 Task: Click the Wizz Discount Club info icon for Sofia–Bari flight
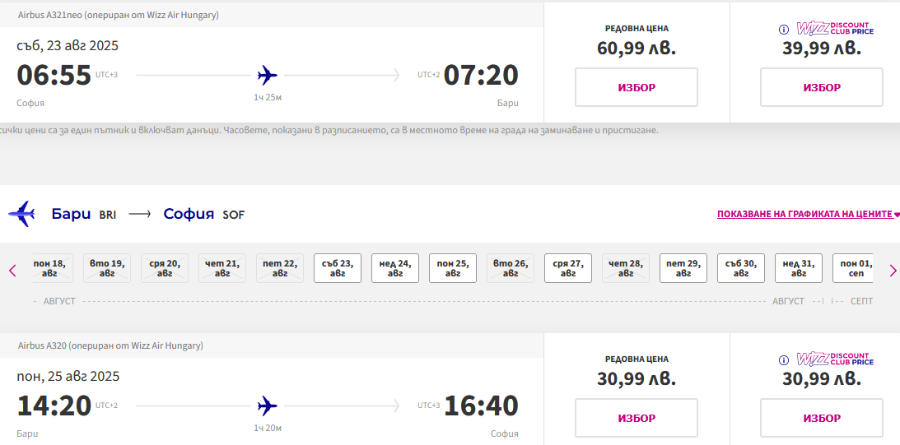click(783, 29)
